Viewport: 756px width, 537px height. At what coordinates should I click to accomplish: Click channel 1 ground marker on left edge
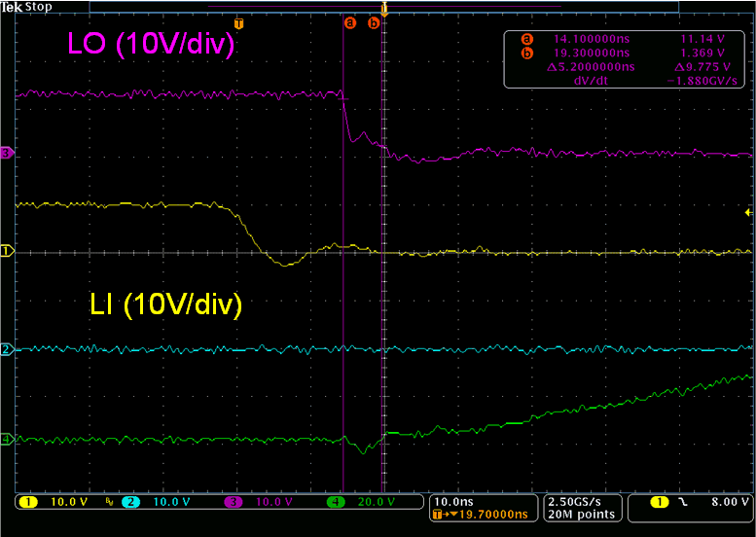6,251
